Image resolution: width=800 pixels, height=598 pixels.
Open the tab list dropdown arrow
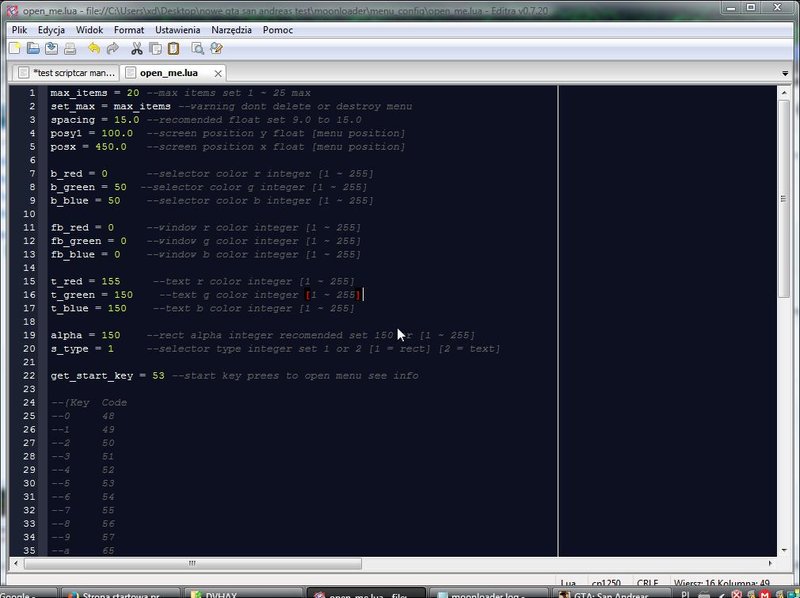point(785,73)
